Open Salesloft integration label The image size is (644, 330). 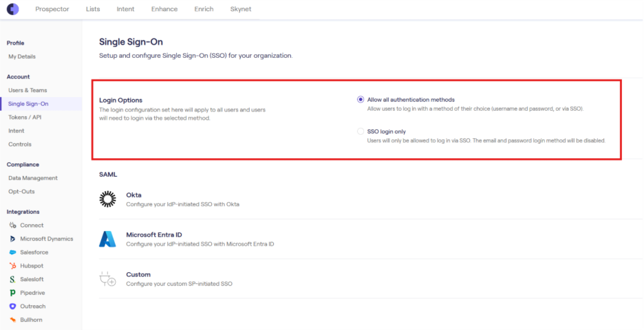tap(32, 280)
